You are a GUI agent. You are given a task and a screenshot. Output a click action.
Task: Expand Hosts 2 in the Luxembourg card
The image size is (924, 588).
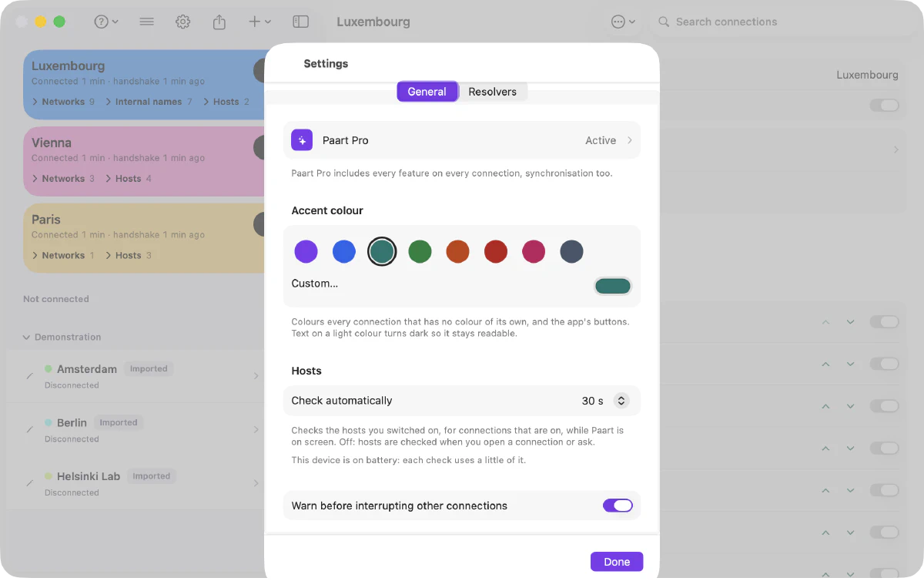pyautogui.click(x=226, y=102)
